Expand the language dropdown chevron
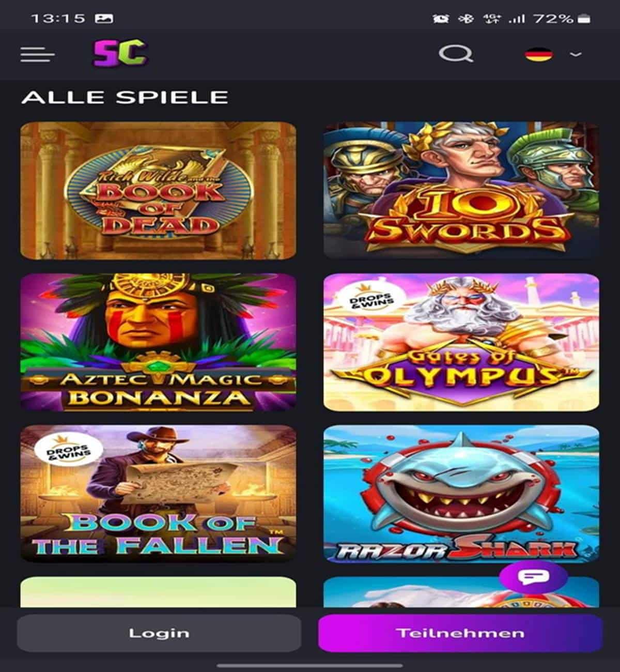Viewport: 620px width, 672px height. point(576,54)
